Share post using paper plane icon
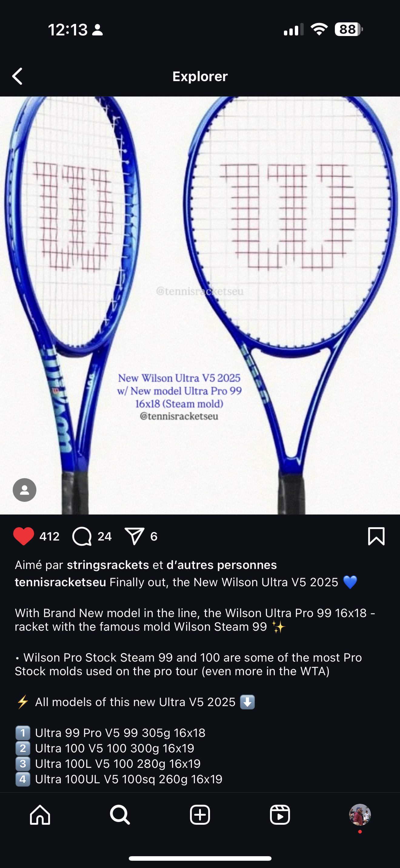 pos(135,536)
